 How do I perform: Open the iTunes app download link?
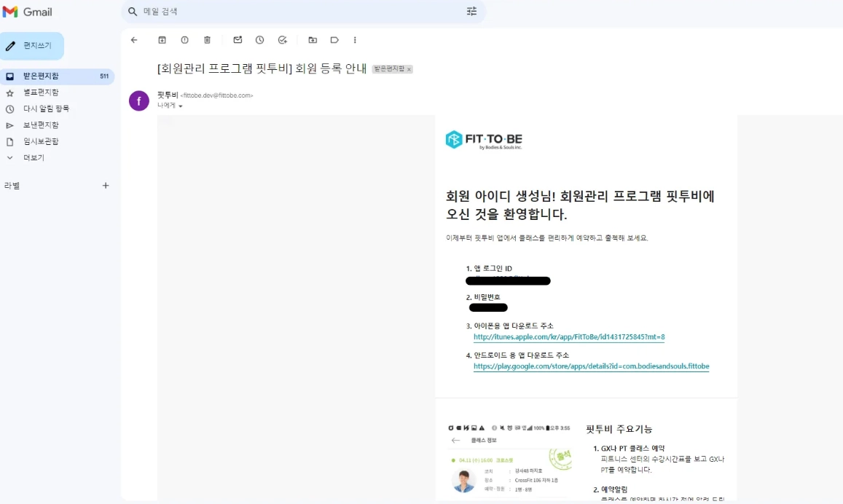click(569, 337)
